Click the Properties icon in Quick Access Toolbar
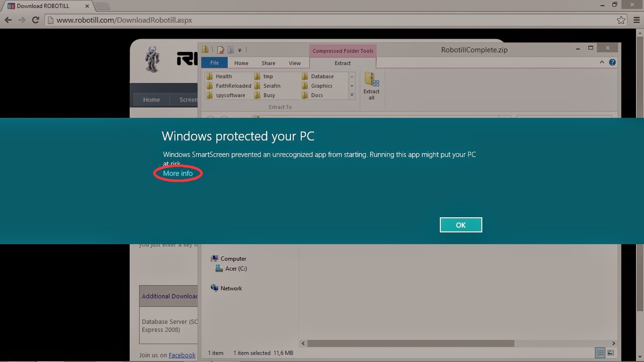644x362 pixels. click(221, 50)
